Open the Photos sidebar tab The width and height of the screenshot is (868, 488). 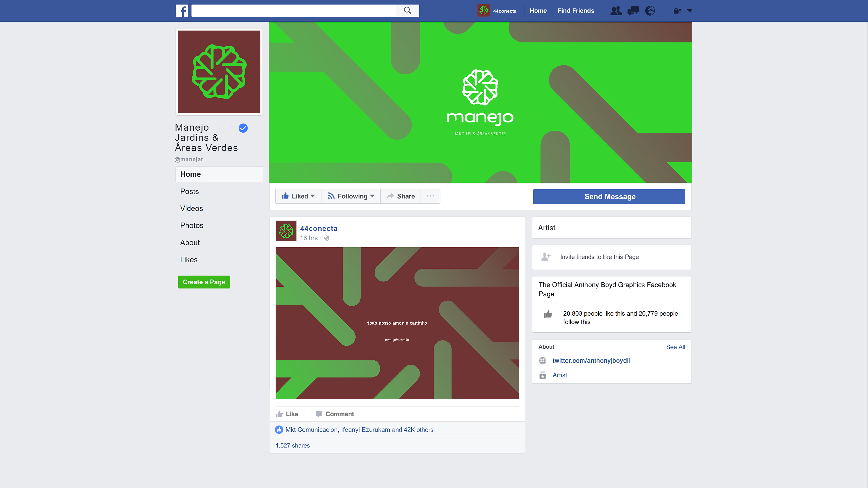click(x=191, y=225)
